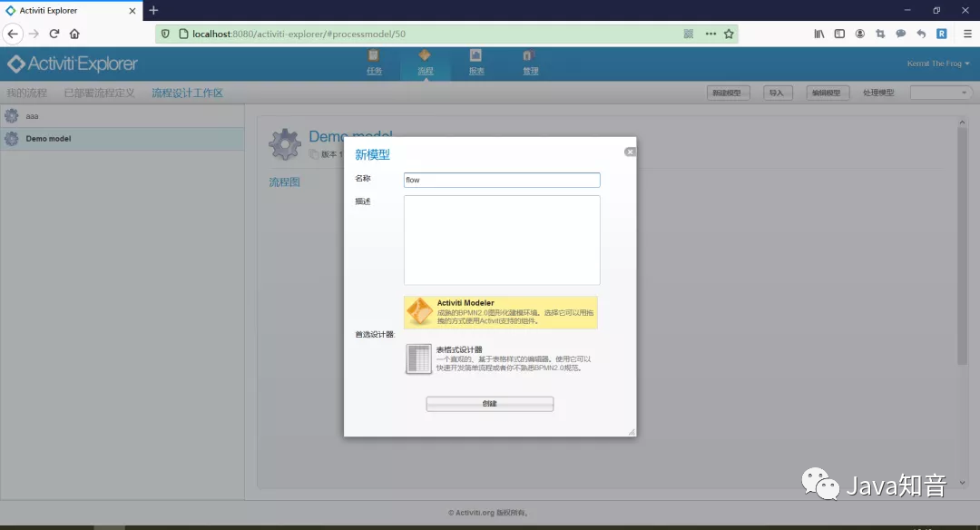Click the 流程图 heading
The width and height of the screenshot is (980, 530).
284,182
